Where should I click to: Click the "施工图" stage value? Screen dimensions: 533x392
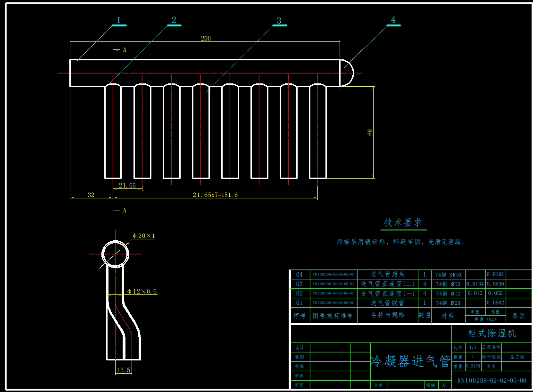(517, 357)
